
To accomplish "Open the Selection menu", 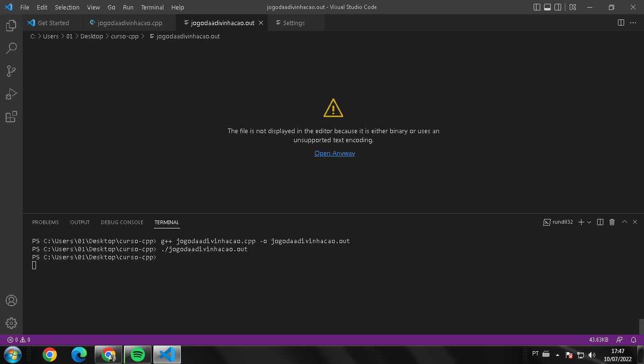I will (x=67, y=7).
